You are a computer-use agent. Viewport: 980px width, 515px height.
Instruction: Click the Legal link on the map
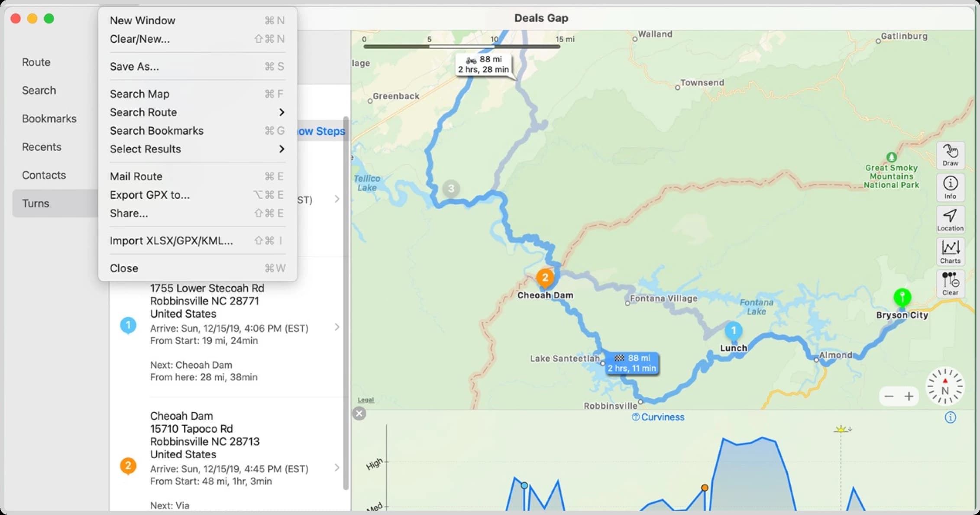pos(366,400)
